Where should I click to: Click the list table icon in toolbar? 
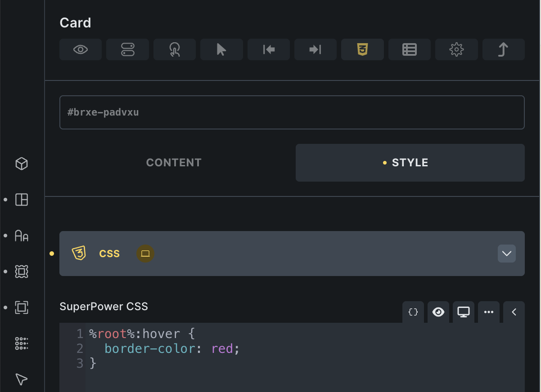[x=410, y=49]
